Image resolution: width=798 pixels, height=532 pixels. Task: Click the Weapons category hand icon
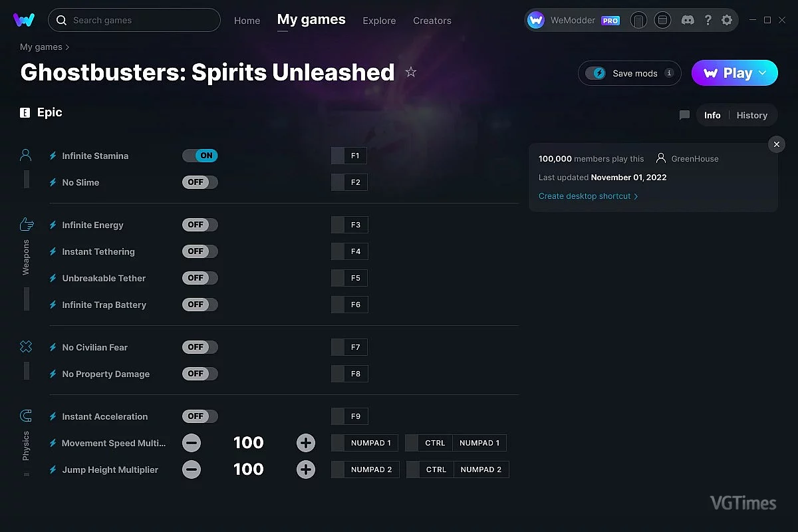coord(26,224)
